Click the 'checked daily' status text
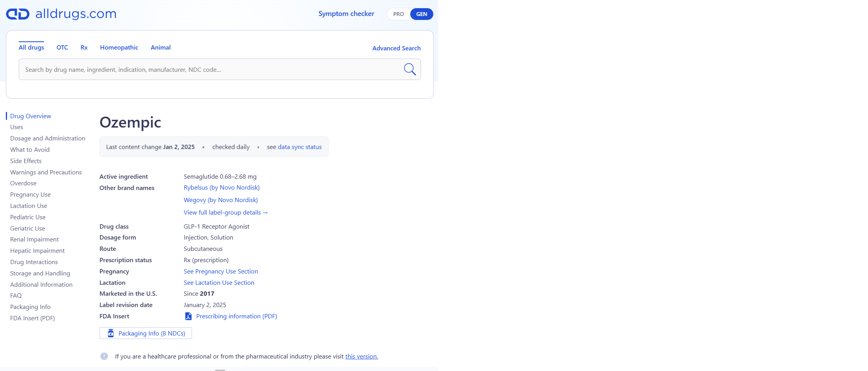The image size is (868, 371). point(231,147)
